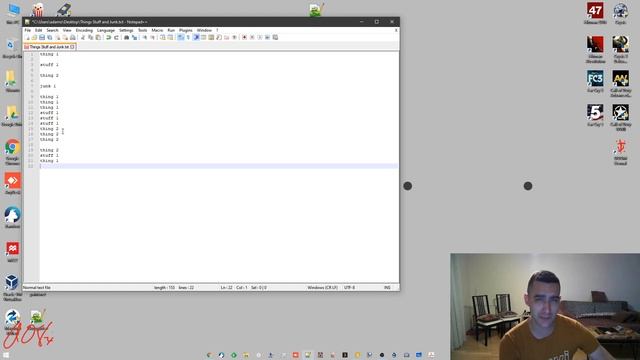The image size is (640, 360).
Task: Select the Things Stuff and Junk.txt tab
Action: coord(49,47)
